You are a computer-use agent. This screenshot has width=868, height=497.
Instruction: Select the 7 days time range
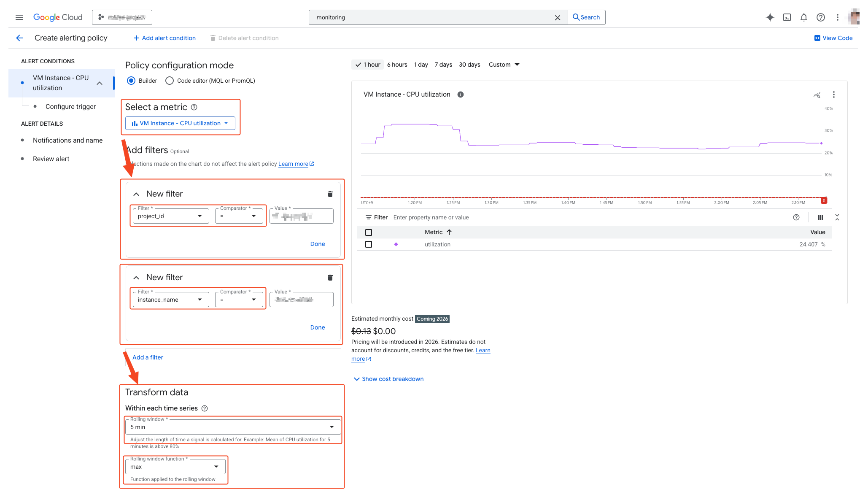443,65
